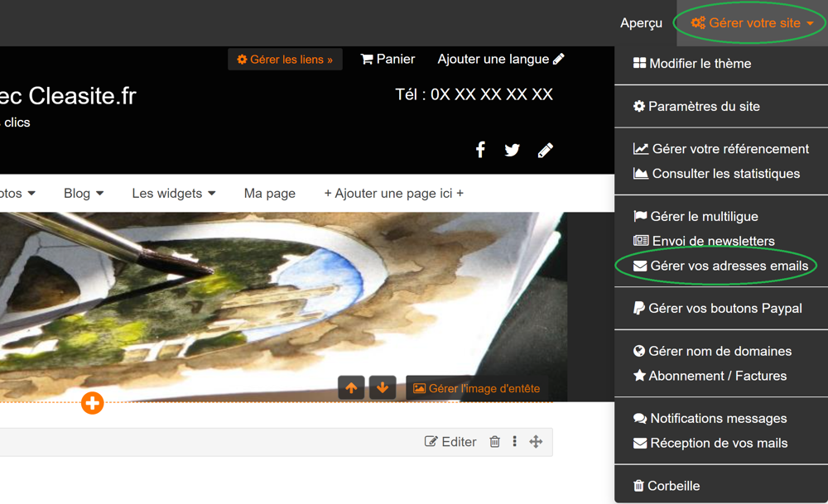Expand the Blog navigation dropdown
The image size is (828, 504).
pyautogui.click(x=84, y=193)
